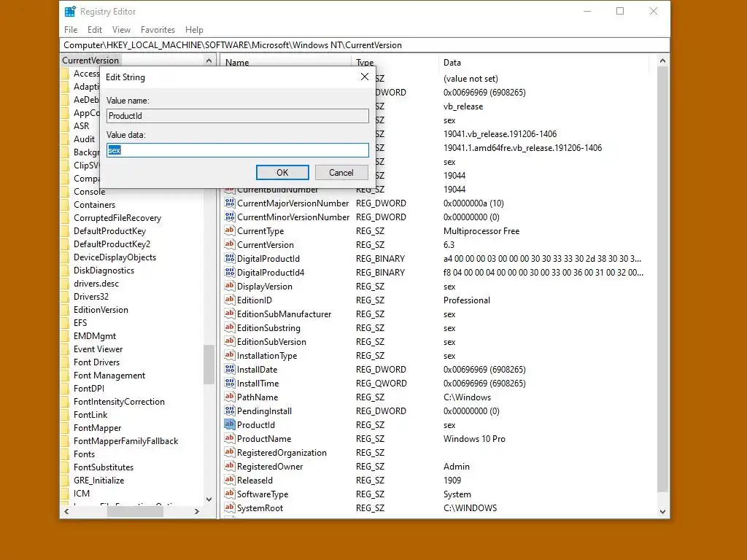747x560 pixels.
Task: Click the tree pane scroll-right arrow
Action: coord(197,511)
